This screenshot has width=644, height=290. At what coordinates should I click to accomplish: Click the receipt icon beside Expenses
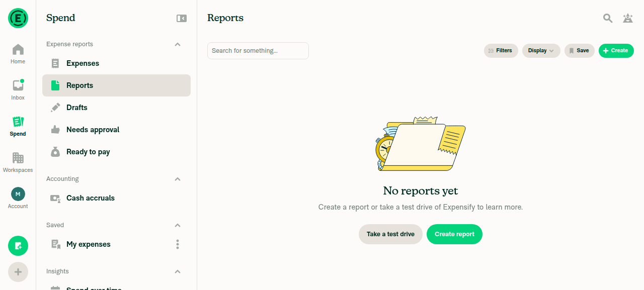[55, 63]
